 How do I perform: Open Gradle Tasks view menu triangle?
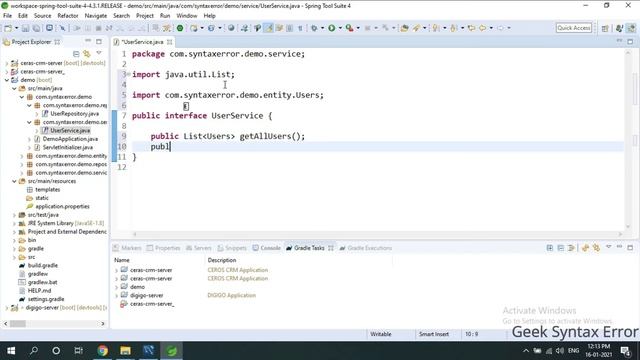coord(608,247)
